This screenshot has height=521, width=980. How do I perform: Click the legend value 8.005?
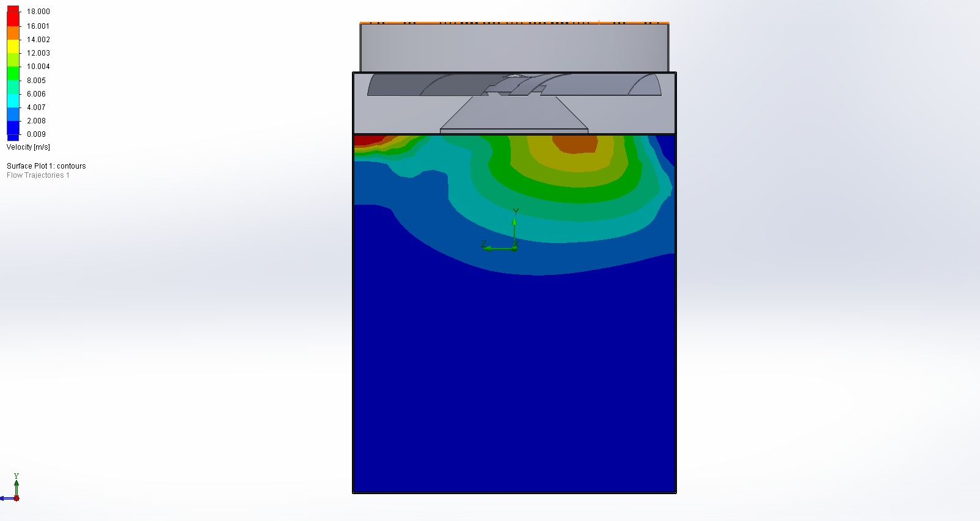[36, 81]
